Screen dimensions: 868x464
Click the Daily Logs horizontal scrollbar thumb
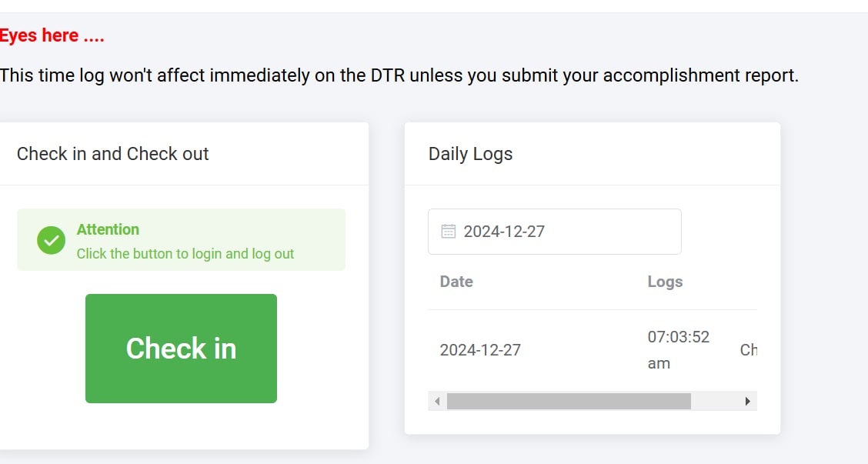[x=568, y=401]
